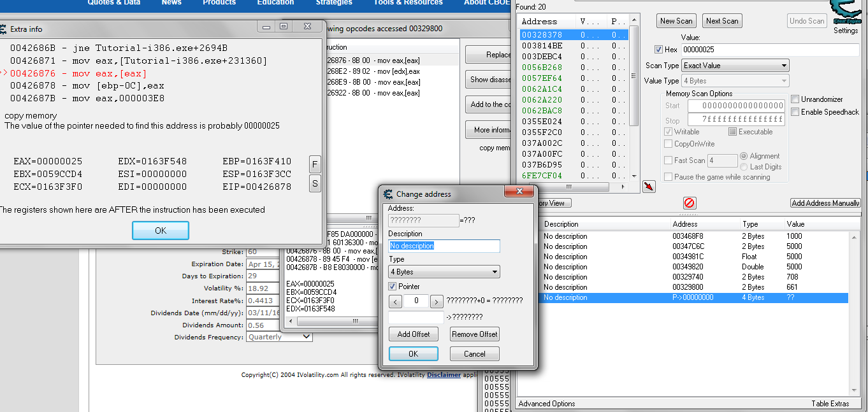Enable Speedhack checkbox
The height and width of the screenshot is (412, 868).
pyautogui.click(x=795, y=112)
